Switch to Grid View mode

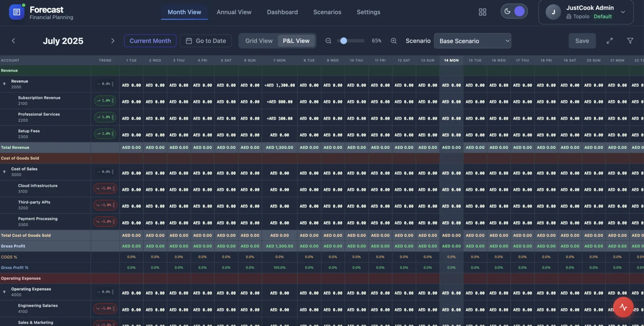pyautogui.click(x=259, y=41)
